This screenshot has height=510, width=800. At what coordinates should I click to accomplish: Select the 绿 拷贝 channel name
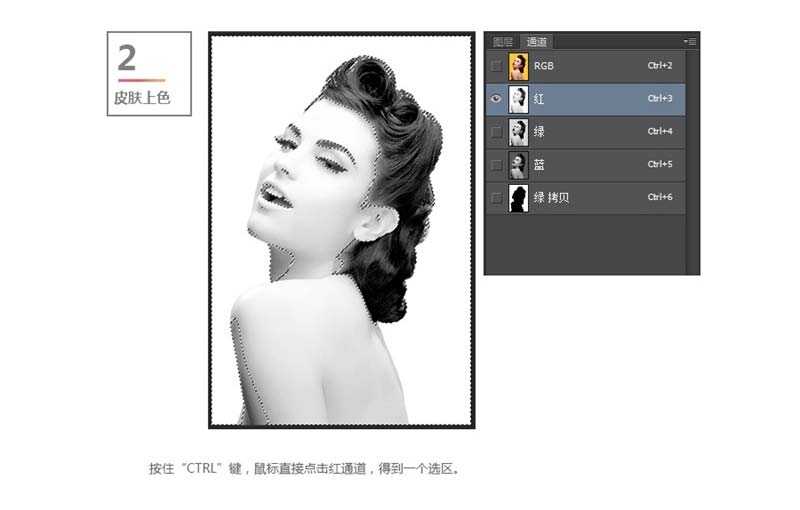[x=552, y=198]
